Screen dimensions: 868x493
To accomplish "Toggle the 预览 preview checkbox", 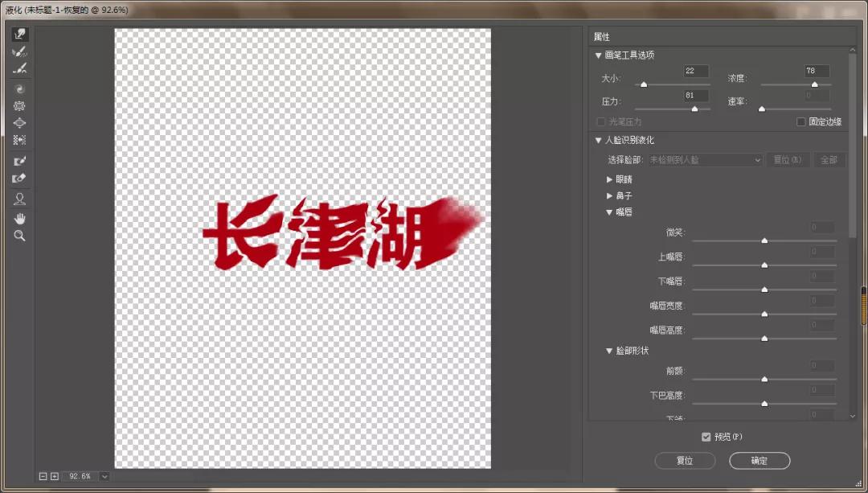I will click(x=706, y=436).
